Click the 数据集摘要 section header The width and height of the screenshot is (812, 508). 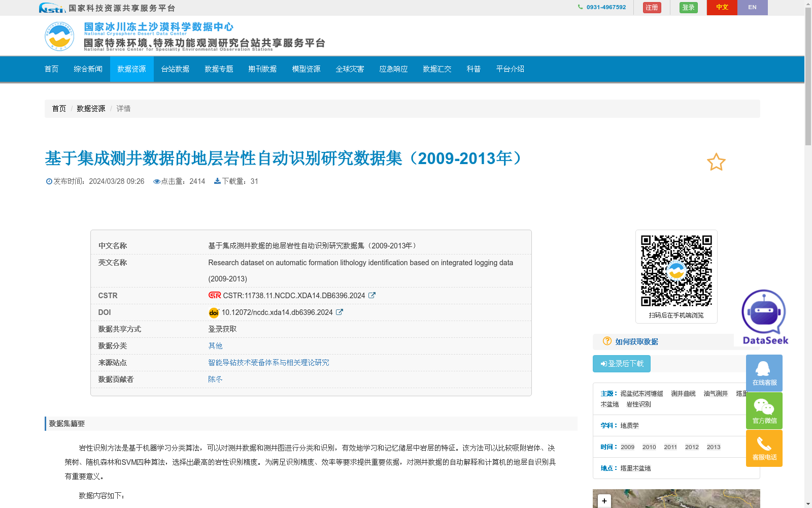(x=311, y=424)
